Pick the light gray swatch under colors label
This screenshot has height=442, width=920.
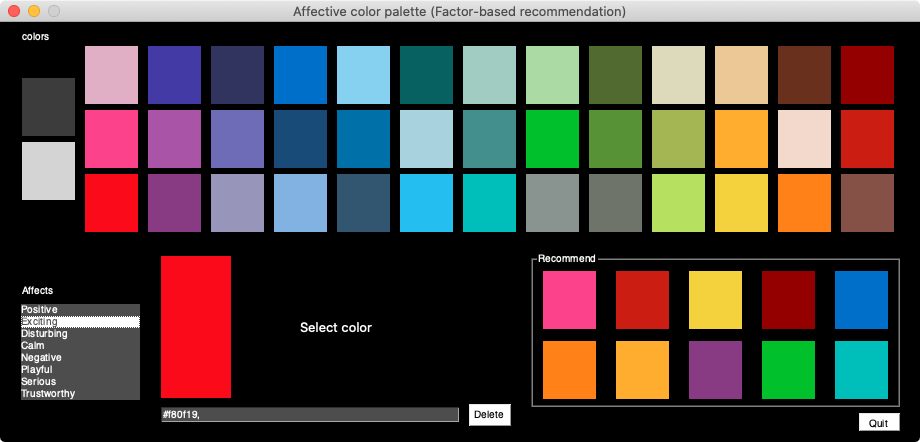[49, 171]
